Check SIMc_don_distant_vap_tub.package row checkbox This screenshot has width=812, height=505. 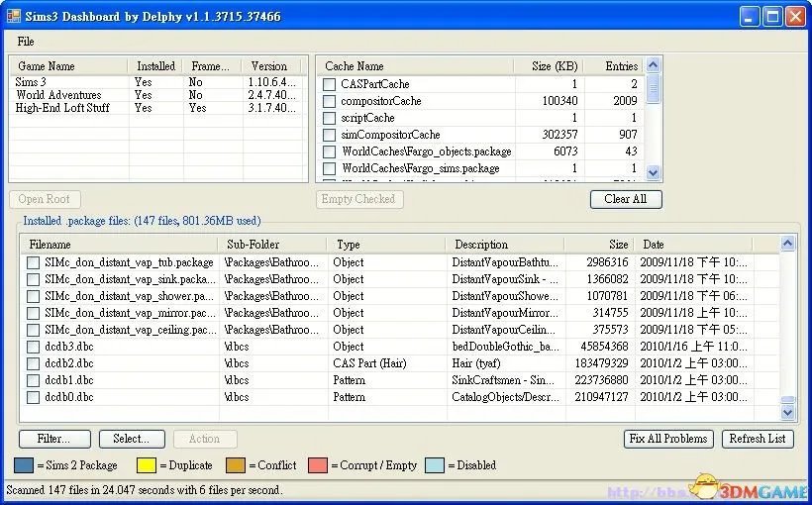(x=34, y=262)
